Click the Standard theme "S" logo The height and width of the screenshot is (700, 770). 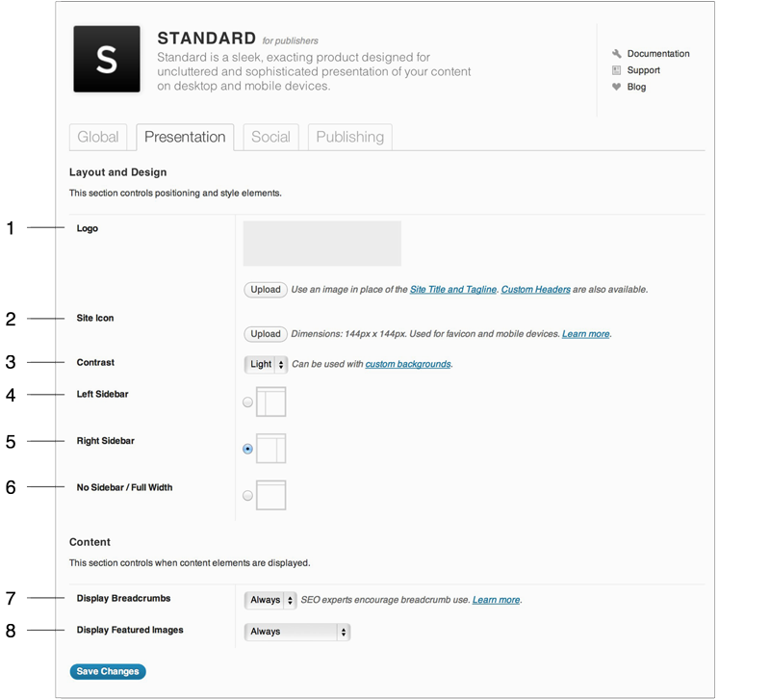point(107,58)
